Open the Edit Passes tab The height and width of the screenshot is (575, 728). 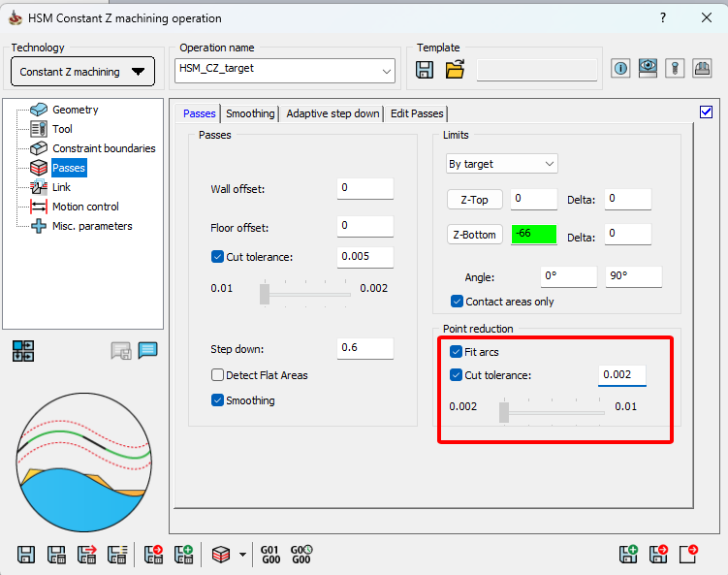417,113
